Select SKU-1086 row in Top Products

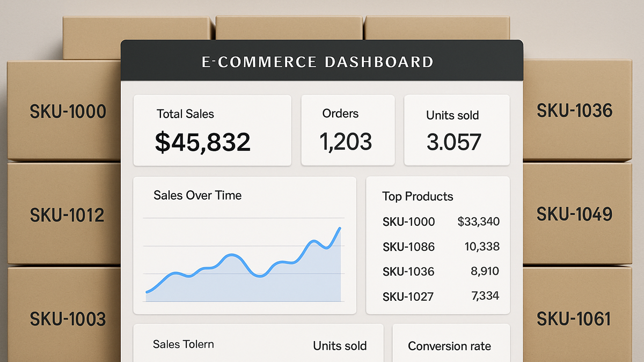tap(441, 247)
